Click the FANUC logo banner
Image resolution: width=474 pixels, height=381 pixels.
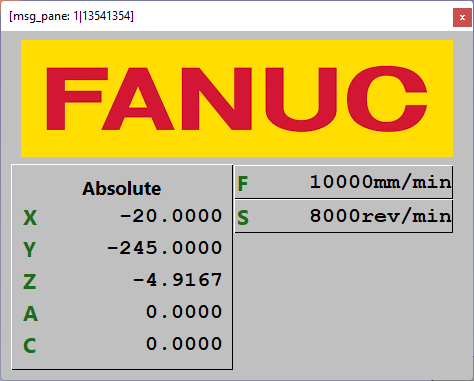click(237, 98)
